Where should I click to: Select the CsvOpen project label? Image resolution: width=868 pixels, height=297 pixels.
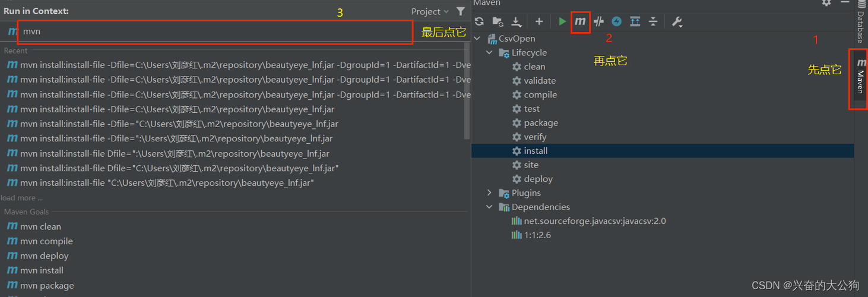pyautogui.click(x=517, y=39)
